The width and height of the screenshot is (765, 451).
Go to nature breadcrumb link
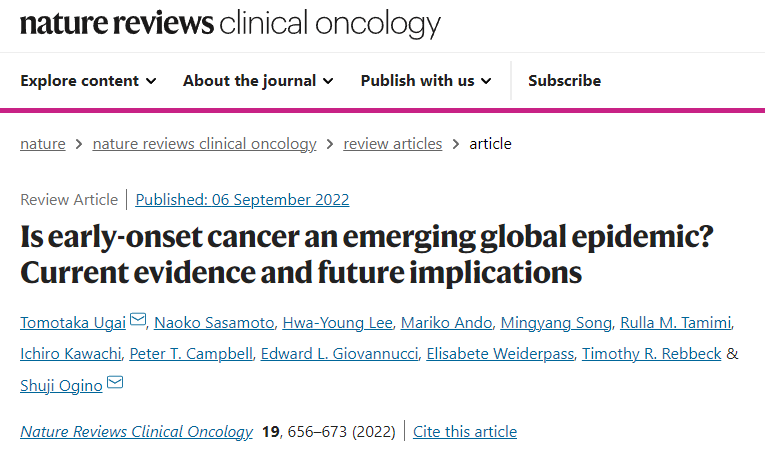(x=43, y=144)
